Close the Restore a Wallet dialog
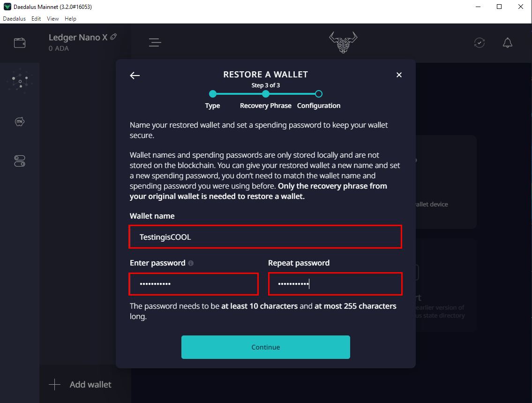 coord(399,75)
